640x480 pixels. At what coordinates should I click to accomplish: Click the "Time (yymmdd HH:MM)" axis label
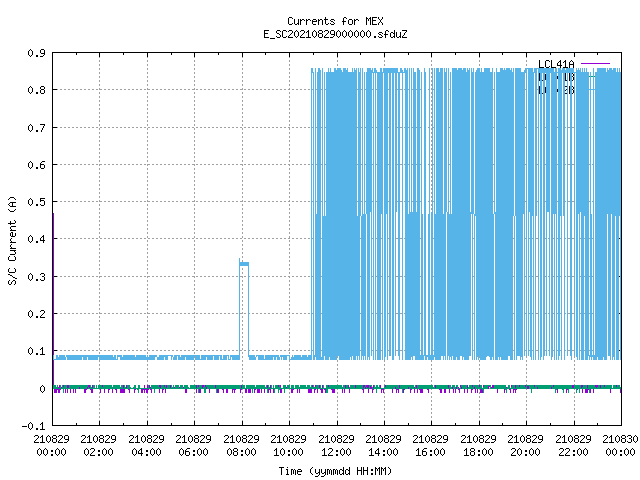(x=335, y=471)
